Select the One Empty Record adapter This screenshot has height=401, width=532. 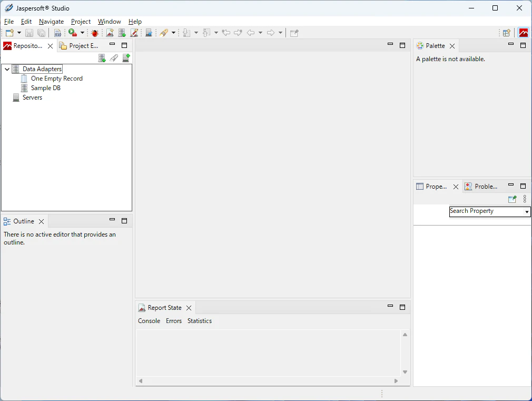(x=57, y=79)
